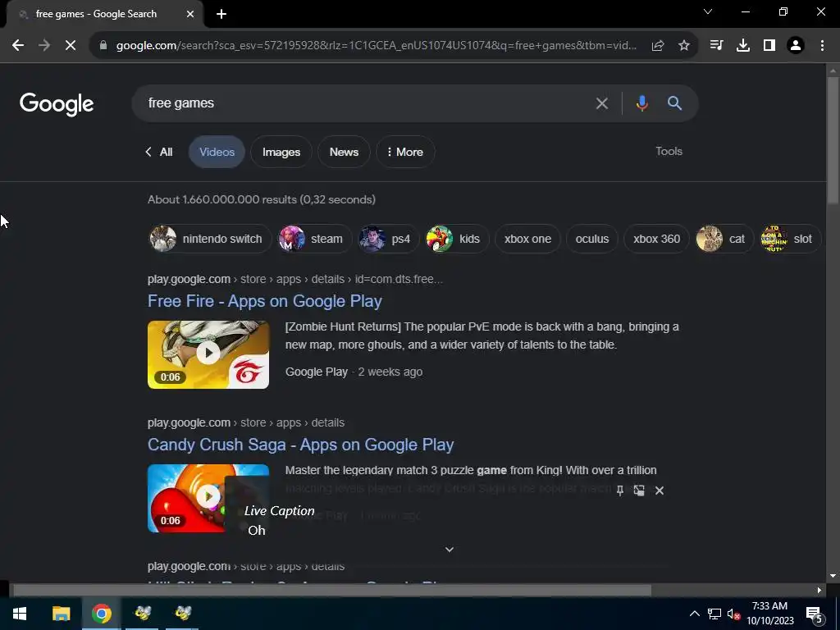Click the network status tray icon
Screen dimensions: 840x630
point(714,614)
